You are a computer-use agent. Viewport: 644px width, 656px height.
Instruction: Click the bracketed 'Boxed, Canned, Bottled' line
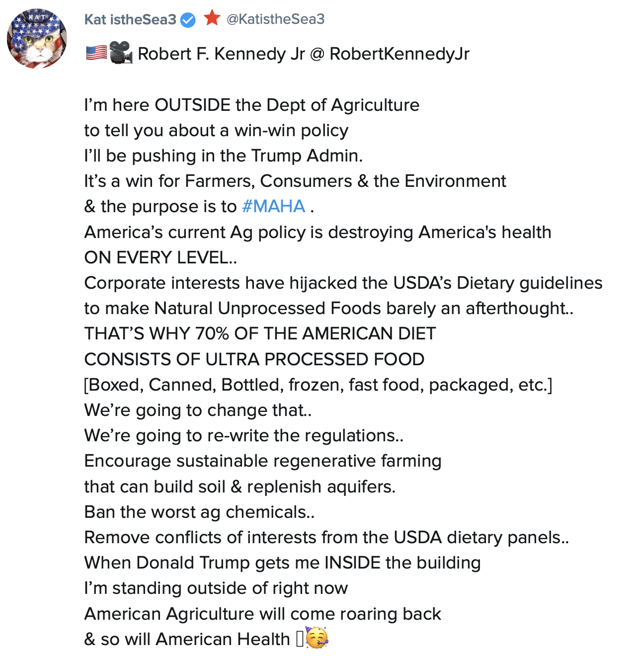click(318, 385)
